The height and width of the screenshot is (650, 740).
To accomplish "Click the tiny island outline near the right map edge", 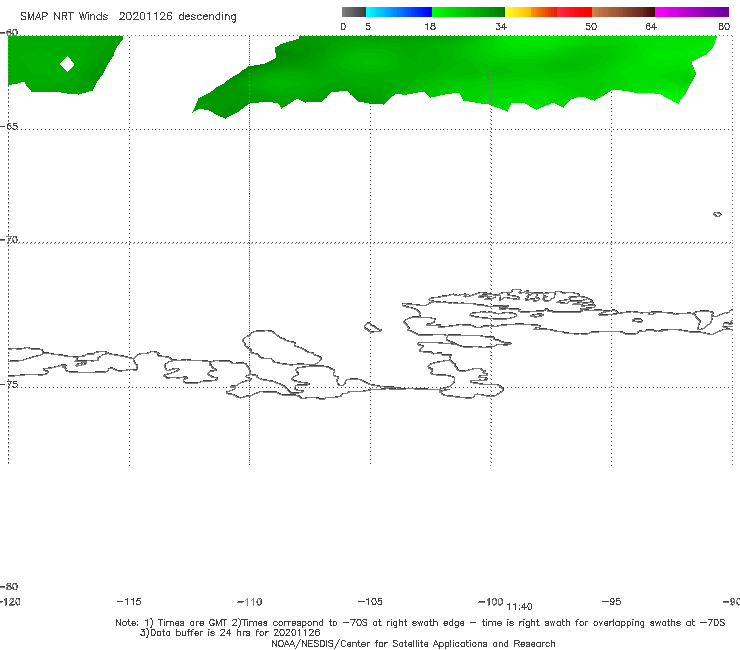I will [x=717, y=214].
